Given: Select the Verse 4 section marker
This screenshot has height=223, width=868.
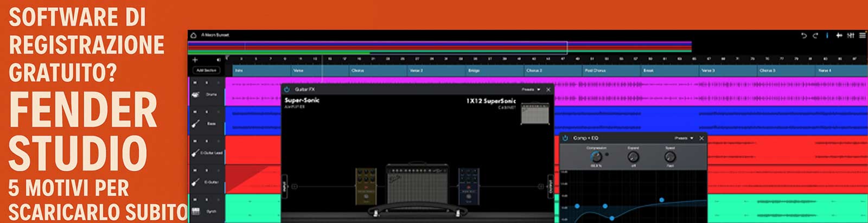Looking at the screenshot, I should (842, 71).
